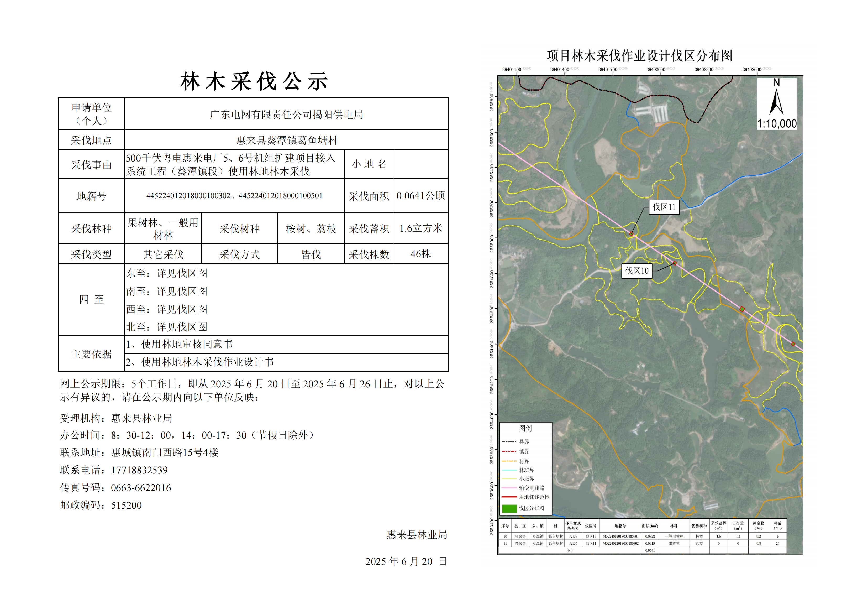Click the location 惠来县葵潭镇葛鱼塘村
The height and width of the screenshot is (614, 868).
[x=287, y=140]
